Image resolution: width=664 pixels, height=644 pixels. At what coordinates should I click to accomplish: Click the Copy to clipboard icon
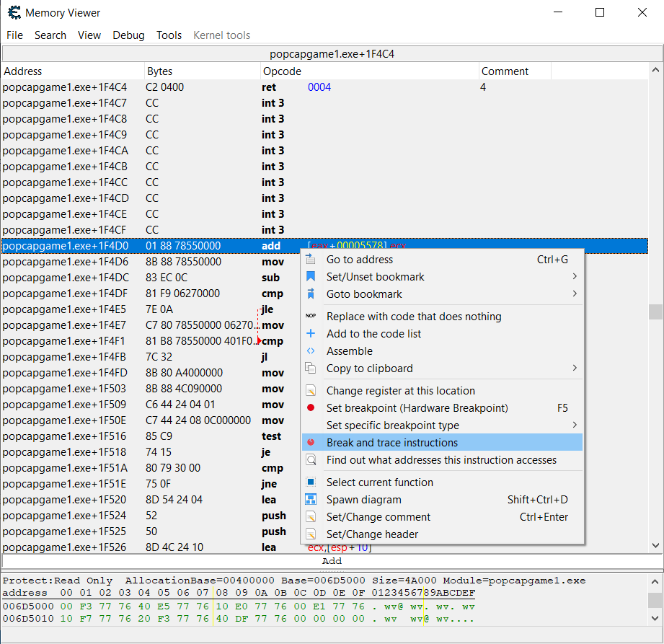pos(311,368)
